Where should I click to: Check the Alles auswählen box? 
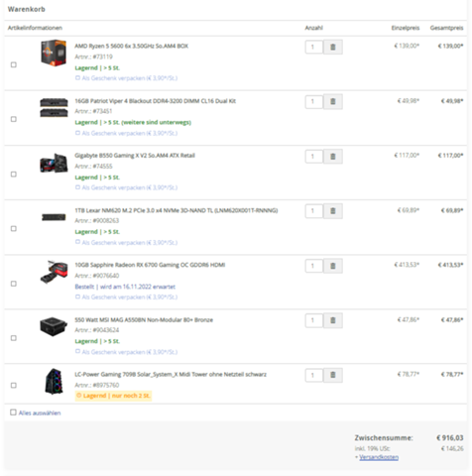coord(13,413)
